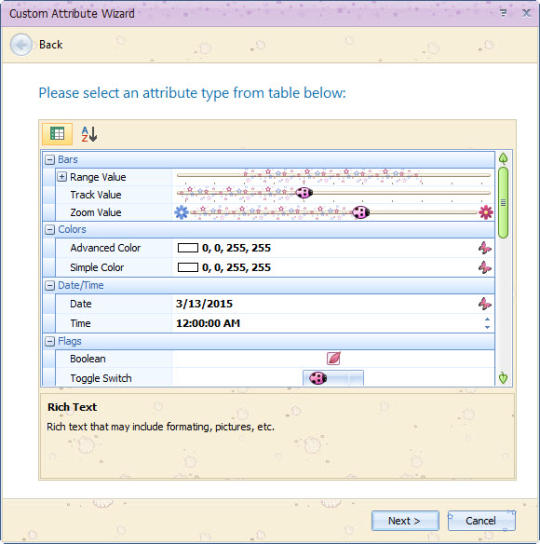This screenshot has height=544, width=540.
Task: Click the Zoom Value ladybug slider
Action: pyautogui.click(x=361, y=212)
